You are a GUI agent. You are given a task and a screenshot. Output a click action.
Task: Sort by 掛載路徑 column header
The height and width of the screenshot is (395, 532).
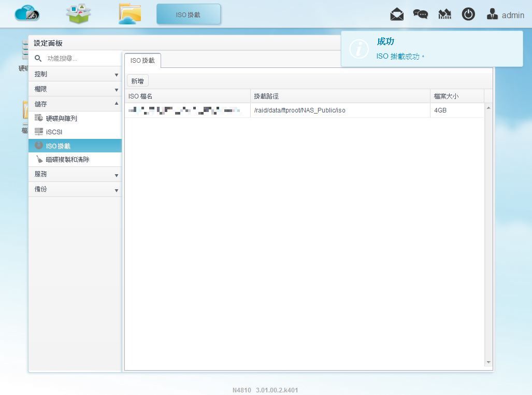coord(340,96)
